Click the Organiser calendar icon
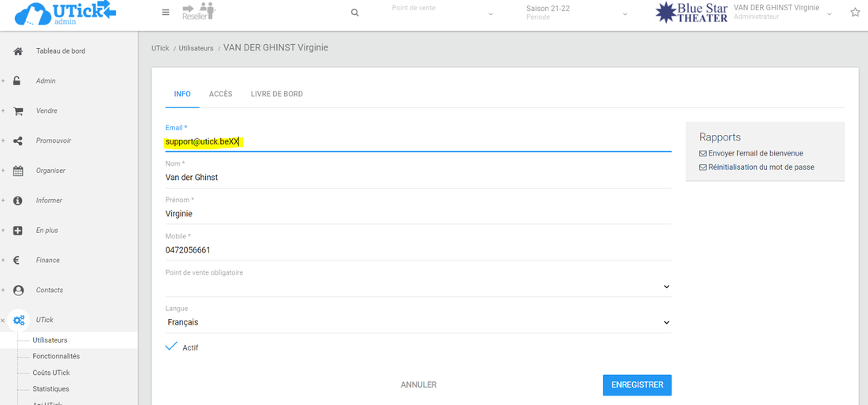 18,171
